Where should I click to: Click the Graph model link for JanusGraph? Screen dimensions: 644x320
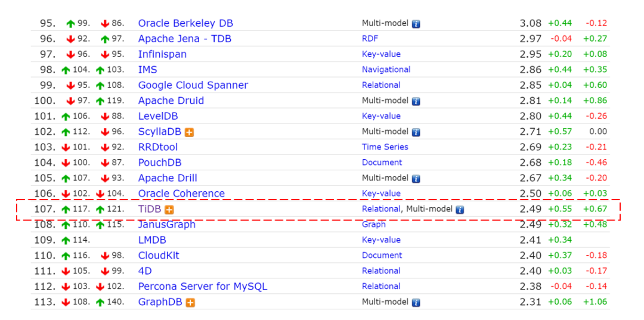[x=374, y=225]
